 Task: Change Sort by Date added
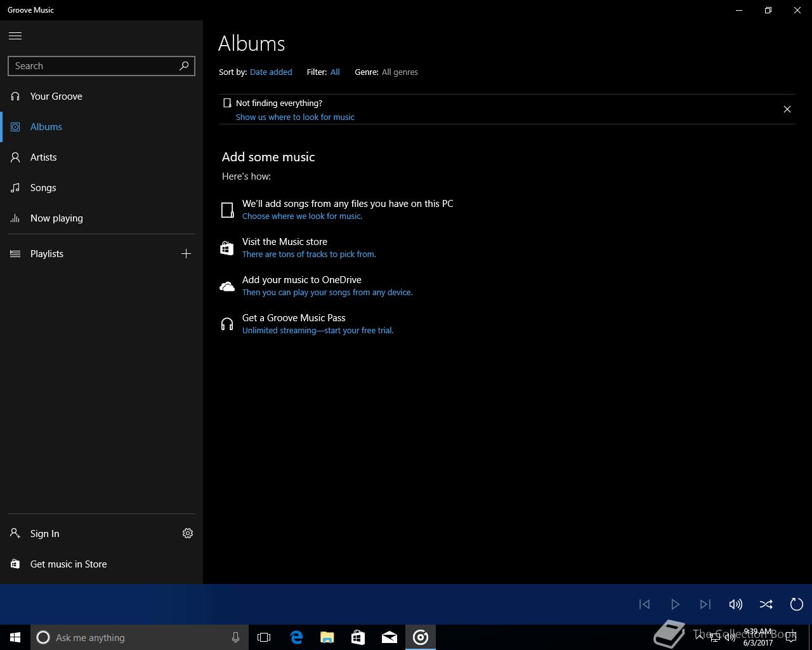coord(271,72)
